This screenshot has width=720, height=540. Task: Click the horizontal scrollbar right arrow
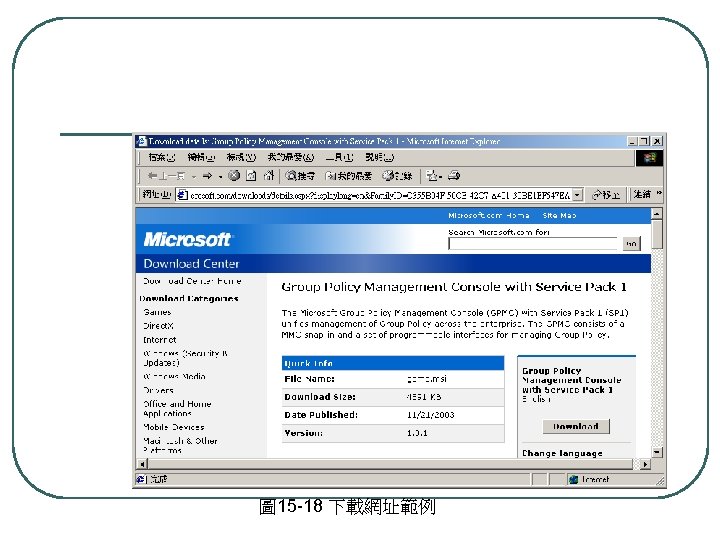pyautogui.click(x=645, y=464)
